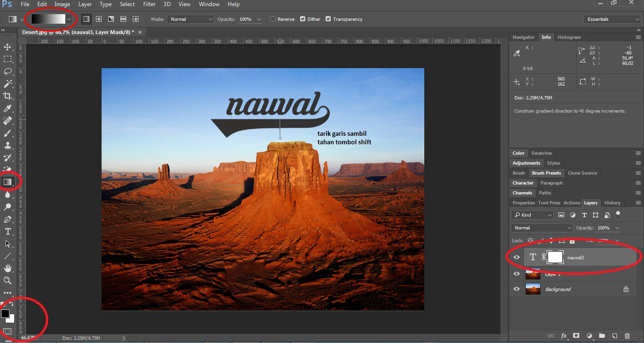Toggle visibility of the Background layer
644x343 pixels.
pos(516,289)
